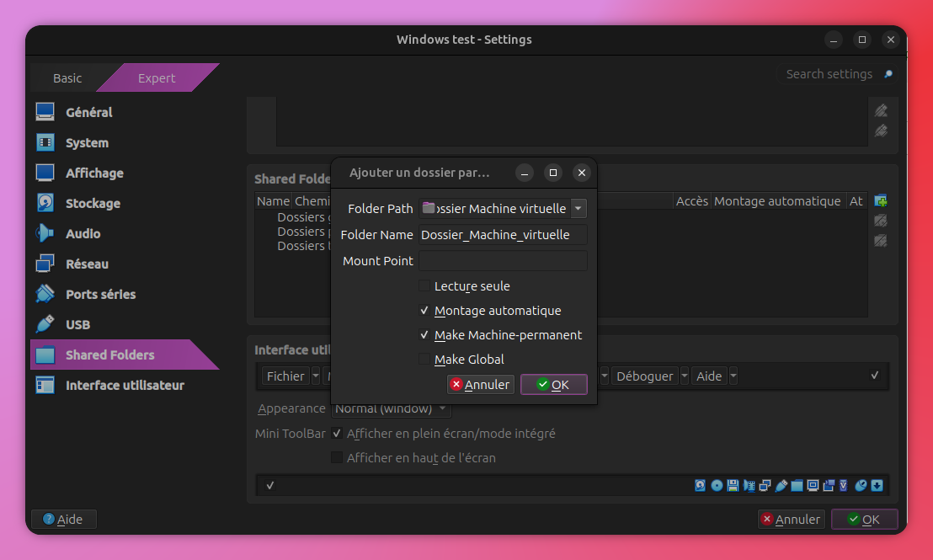Open the Stockage settings section
Viewport: 933px width, 560px height.
[x=93, y=204]
